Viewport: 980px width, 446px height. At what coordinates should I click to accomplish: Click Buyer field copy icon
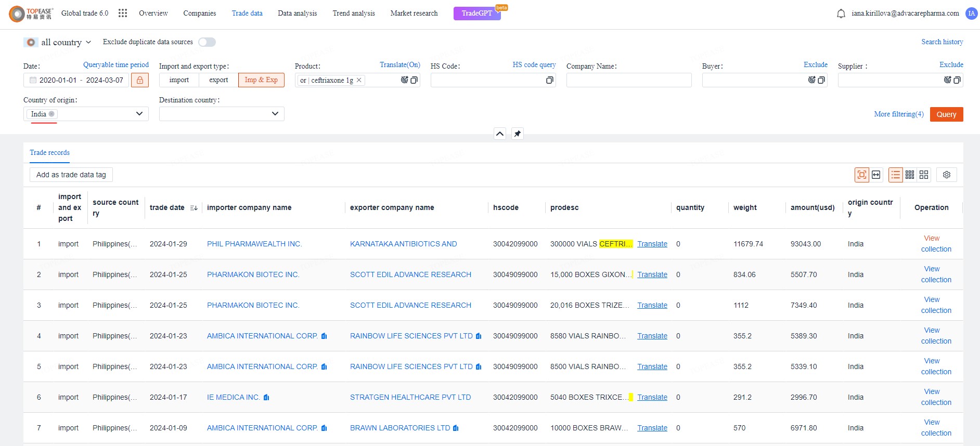(821, 80)
